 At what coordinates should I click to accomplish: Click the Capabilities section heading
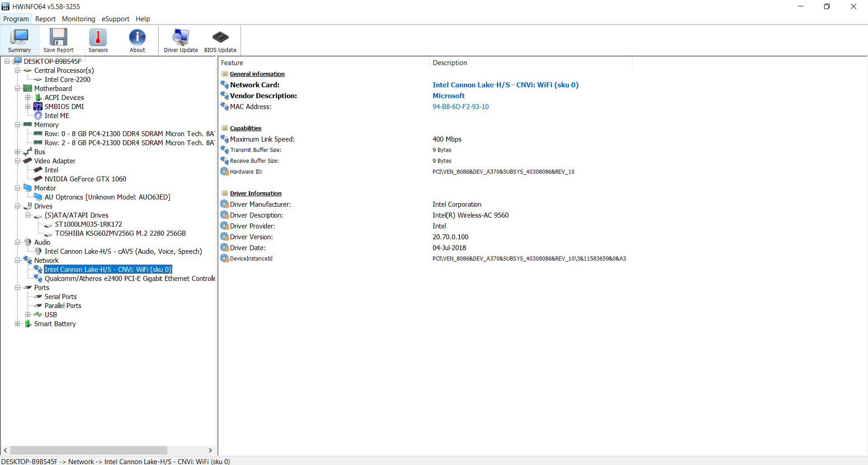point(245,128)
